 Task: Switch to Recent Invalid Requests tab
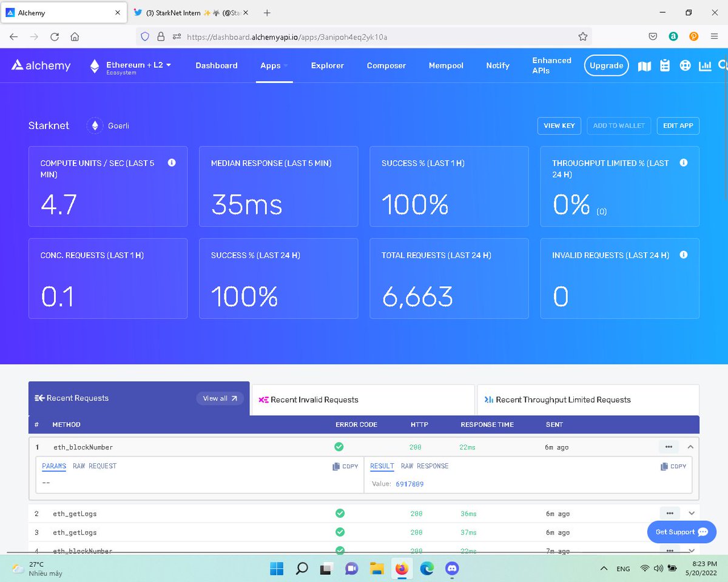click(x=363, y=400)
